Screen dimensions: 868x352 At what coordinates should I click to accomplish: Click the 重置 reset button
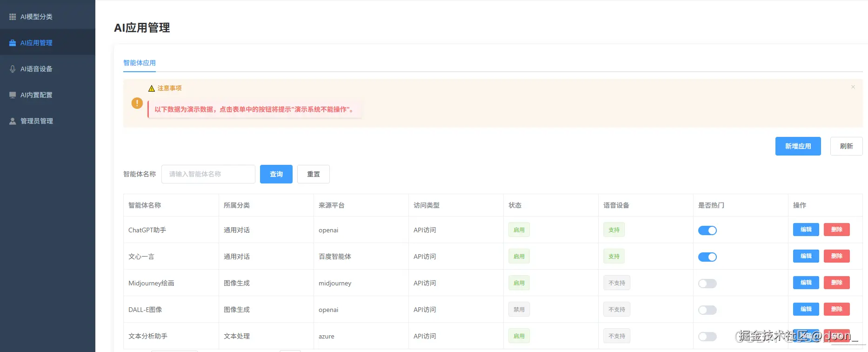[314, 174]
